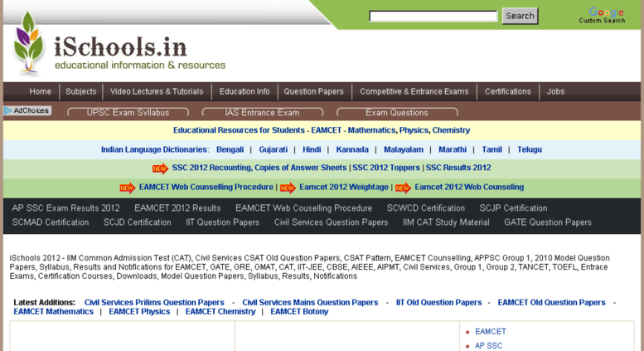Click the Exam Questions ad link
Screen dimensions: 644x351
pyautogui.click(x=397, y=113)
